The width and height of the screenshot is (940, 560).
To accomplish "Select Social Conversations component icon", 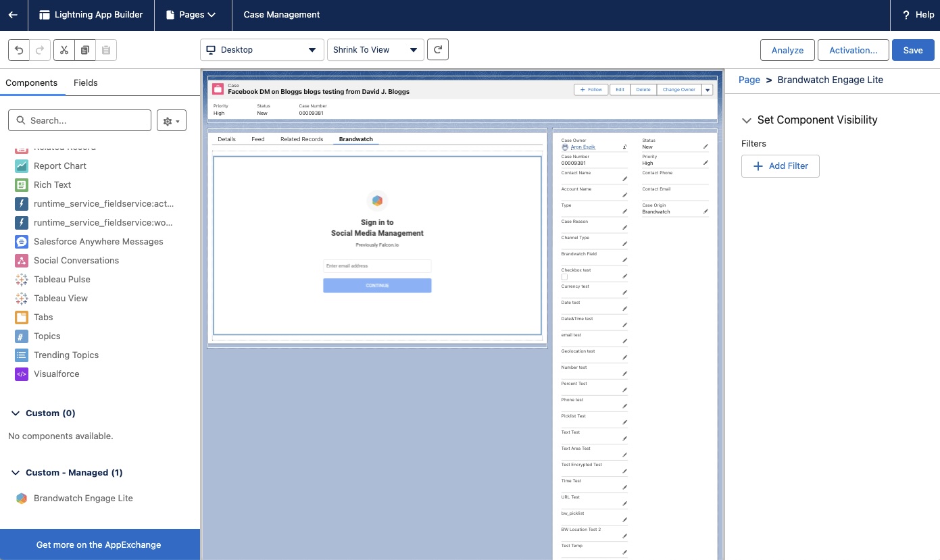I will click(x=22, y=260).
